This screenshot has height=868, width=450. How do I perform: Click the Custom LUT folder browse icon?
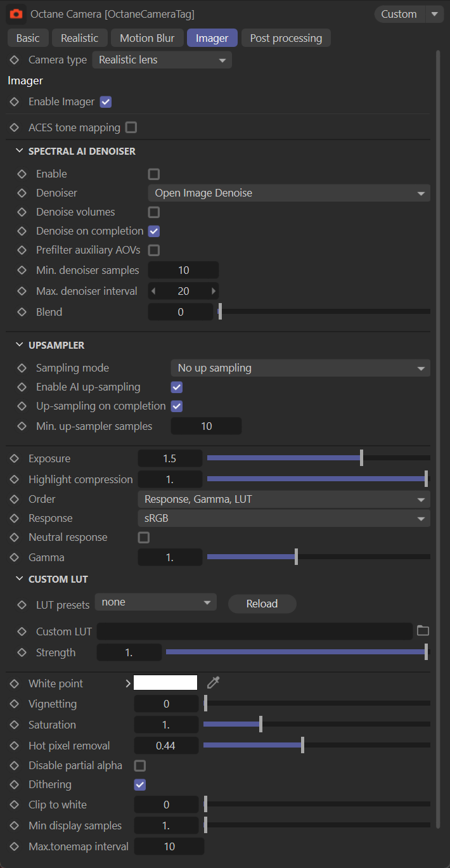tap(423, 630)
